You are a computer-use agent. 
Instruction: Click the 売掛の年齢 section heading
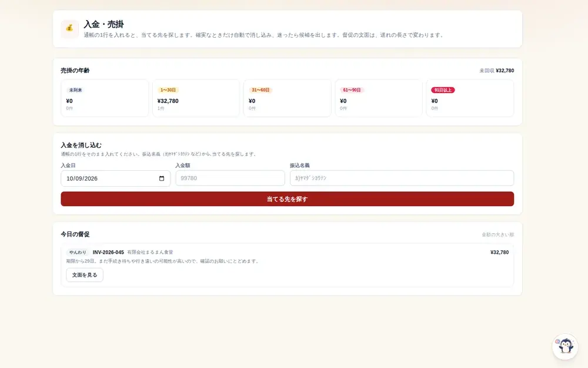[75, 71]
